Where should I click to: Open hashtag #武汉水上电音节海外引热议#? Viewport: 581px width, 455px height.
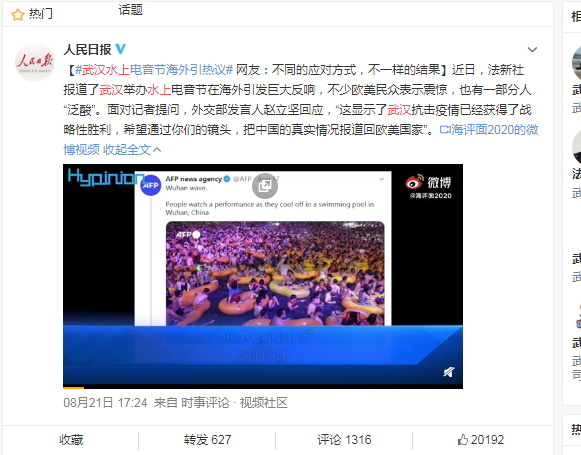[154, 70]
